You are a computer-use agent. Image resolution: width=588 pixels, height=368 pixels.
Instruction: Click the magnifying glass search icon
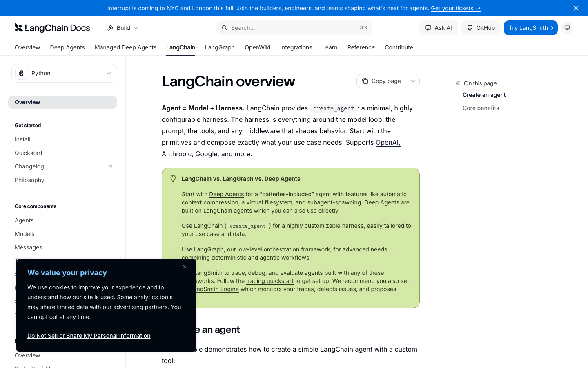click(224, 28)
